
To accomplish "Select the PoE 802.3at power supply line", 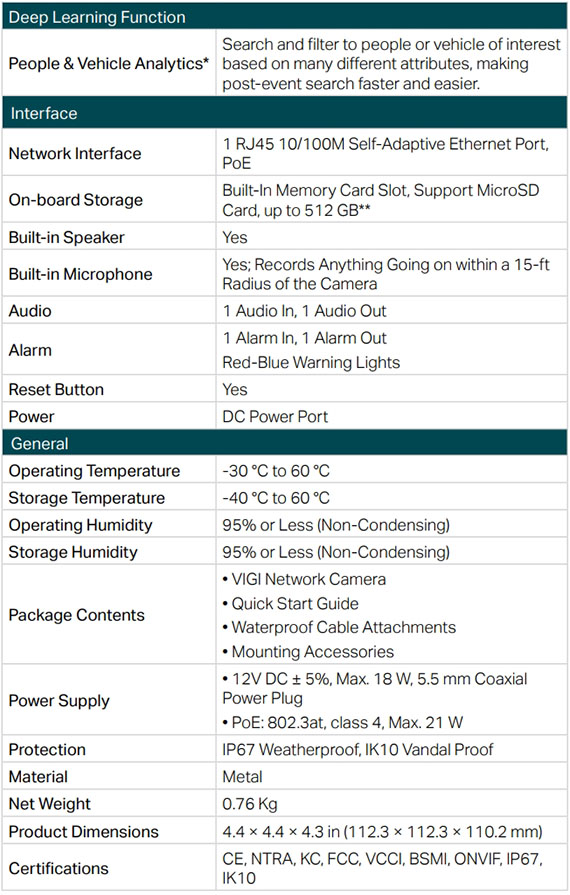I will click(x=342, y=723).
